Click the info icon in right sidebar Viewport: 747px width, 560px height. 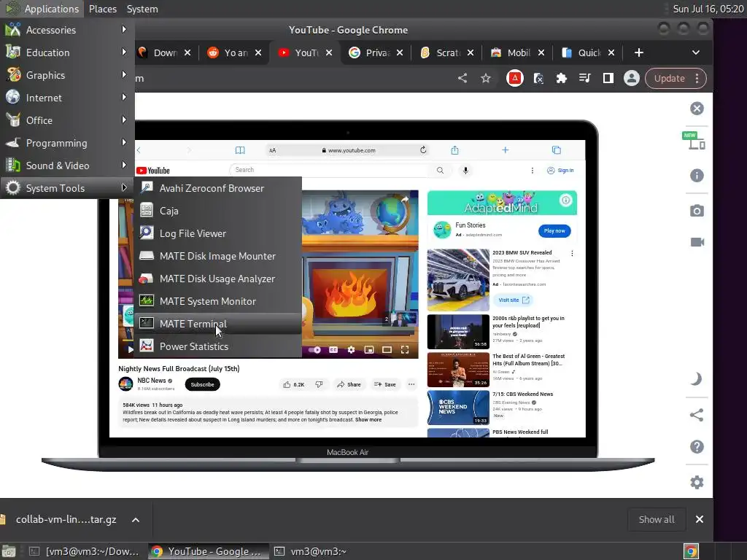pyautogui.click(x=697, y=176)
